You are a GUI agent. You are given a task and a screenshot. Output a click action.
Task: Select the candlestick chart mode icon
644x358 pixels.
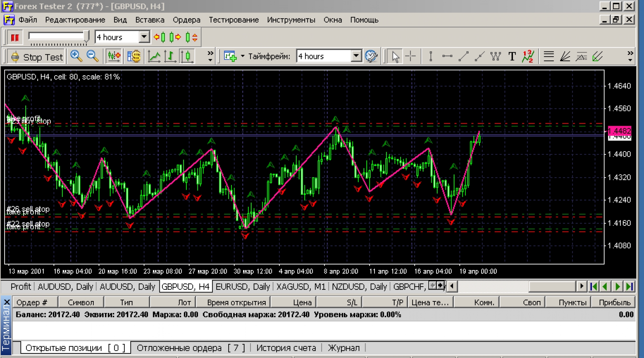(x=187, y=57)
